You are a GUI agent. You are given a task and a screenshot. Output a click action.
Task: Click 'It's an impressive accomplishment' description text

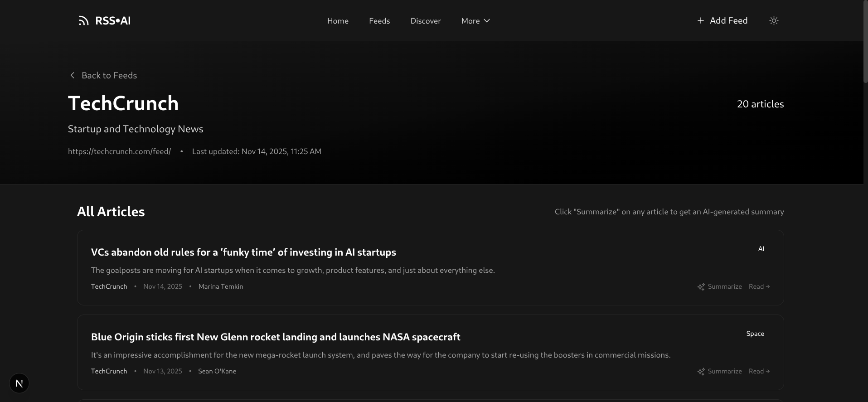(x=381, y=355)
